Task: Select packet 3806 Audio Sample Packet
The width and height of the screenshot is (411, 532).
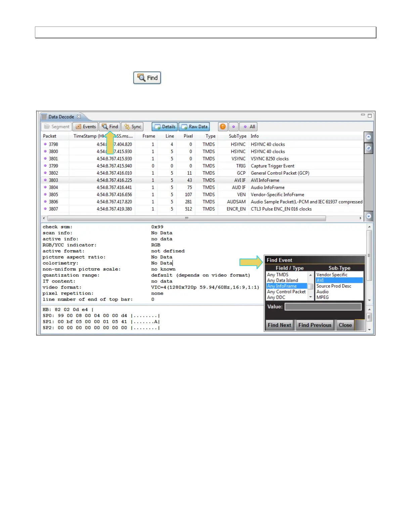Action: click(202, 202)
